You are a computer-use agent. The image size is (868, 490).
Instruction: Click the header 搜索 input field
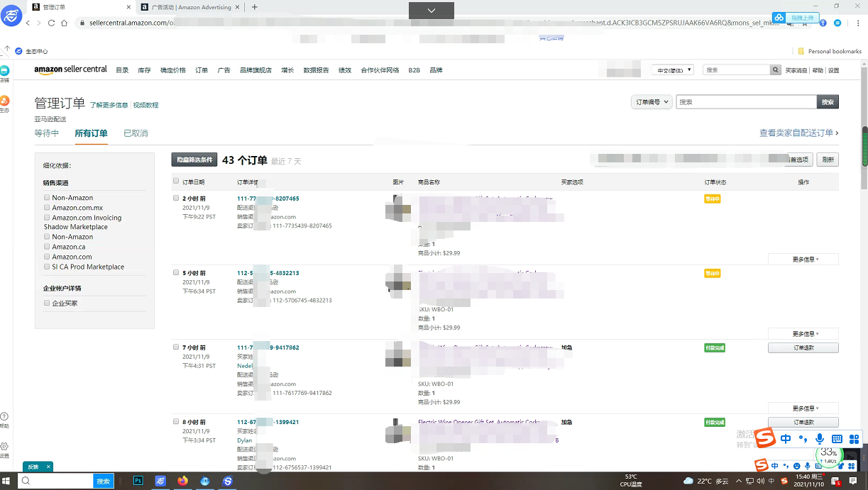point(737,70)
